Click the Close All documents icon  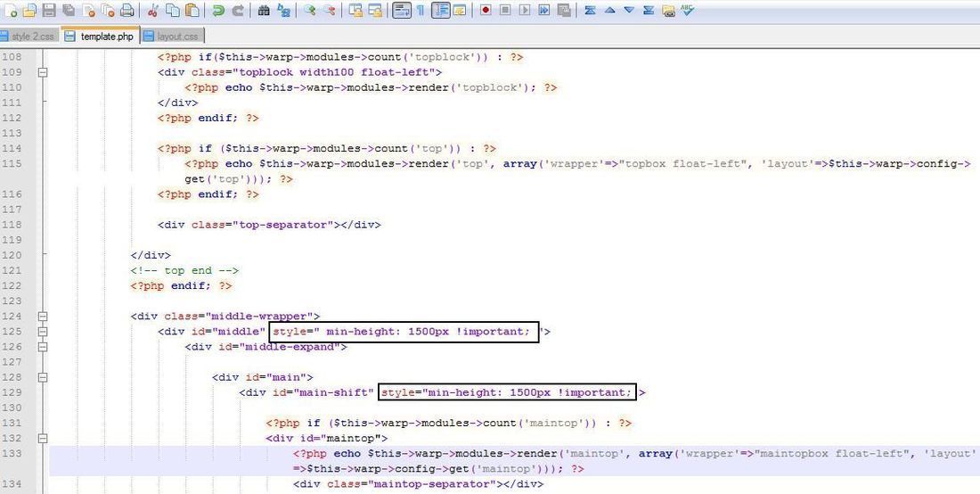click(108, 11)
